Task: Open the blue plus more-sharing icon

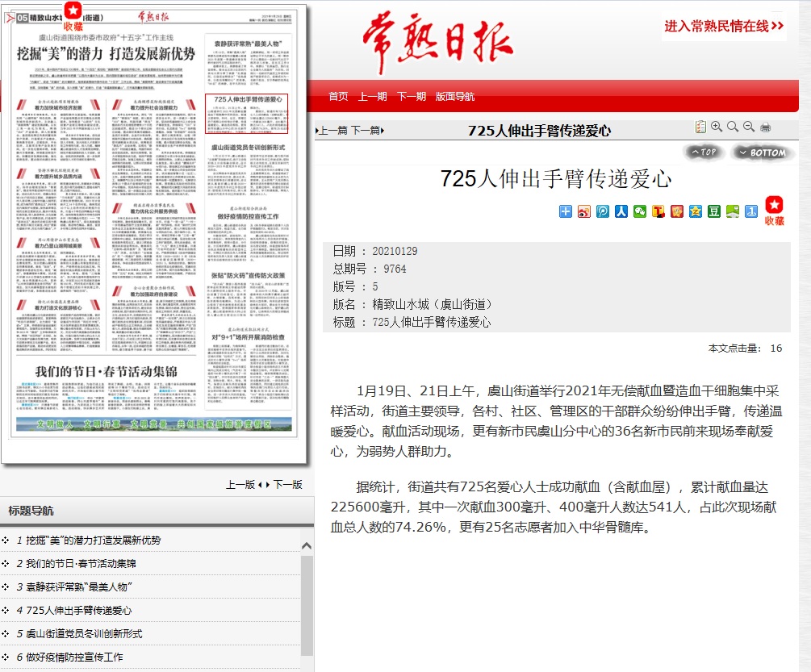Action: [x=566, y=211]
